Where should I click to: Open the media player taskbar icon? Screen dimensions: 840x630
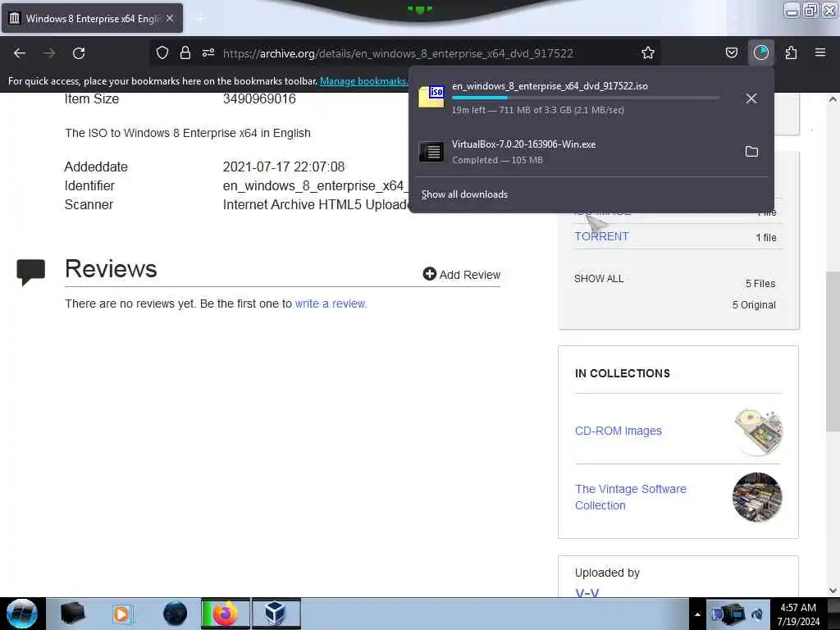coord(121,614)
